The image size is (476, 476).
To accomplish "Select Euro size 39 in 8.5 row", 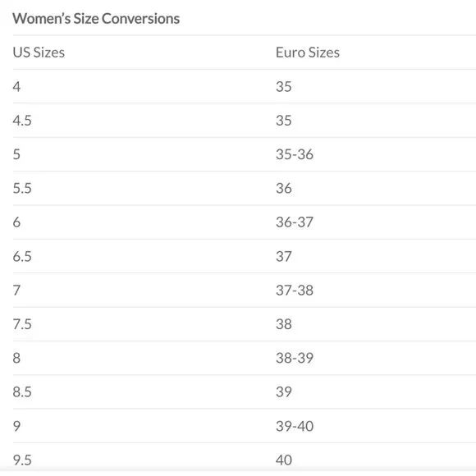I will [284, 392].
